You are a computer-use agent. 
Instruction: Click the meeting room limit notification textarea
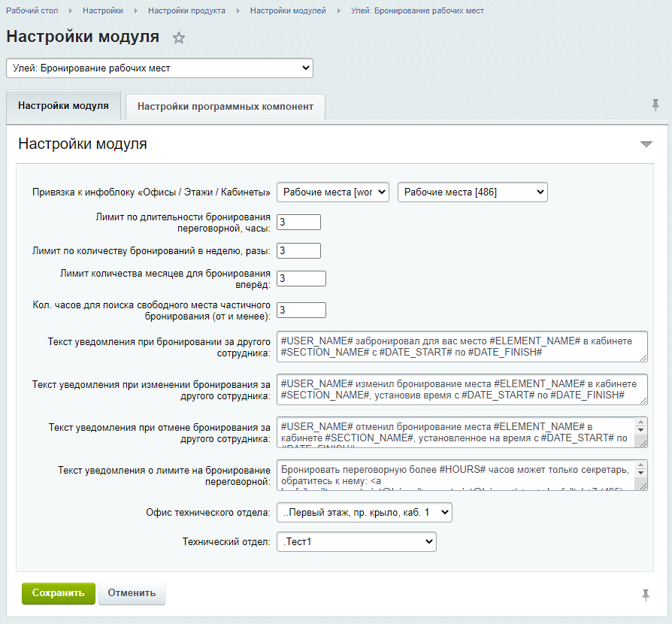click(x=462, y=475)
